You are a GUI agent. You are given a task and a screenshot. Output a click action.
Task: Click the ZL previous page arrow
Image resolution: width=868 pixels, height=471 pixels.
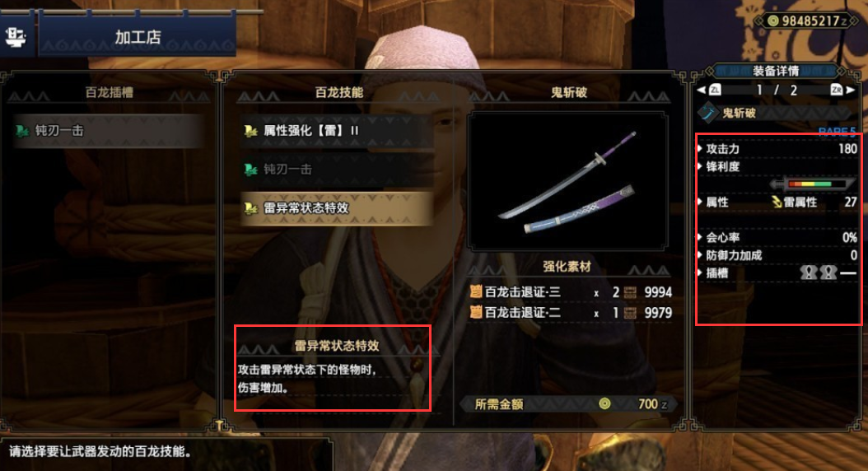pos(709,90)
